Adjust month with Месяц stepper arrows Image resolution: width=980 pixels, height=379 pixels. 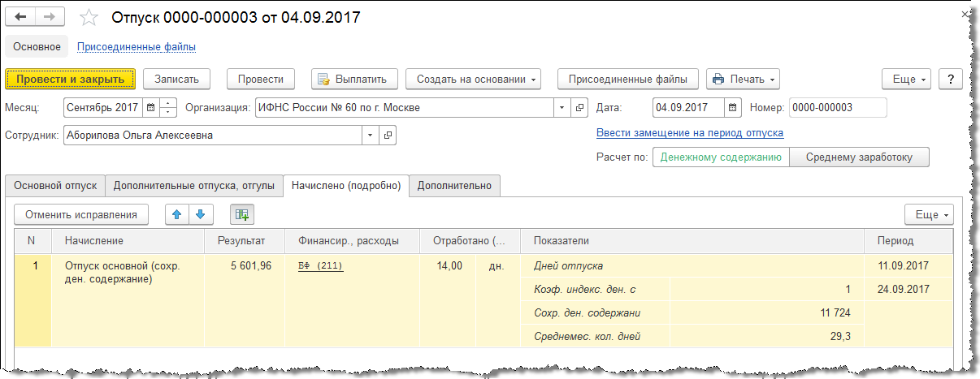pyautogui.click(x=168, y=107)
